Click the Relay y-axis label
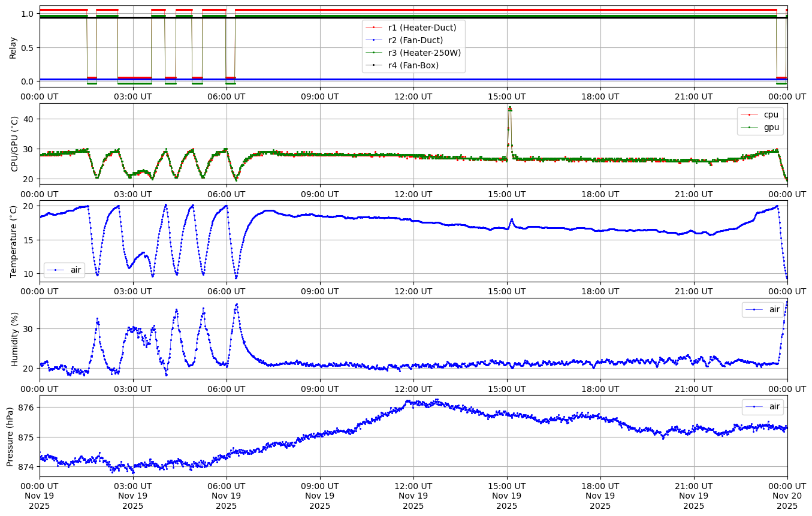812x516 pixels. [x=13, y=47]
